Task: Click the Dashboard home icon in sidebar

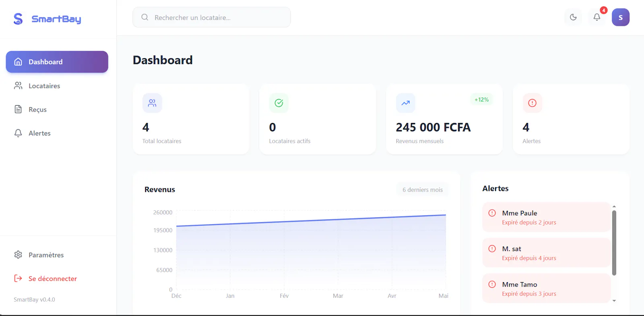Action: 18,62
